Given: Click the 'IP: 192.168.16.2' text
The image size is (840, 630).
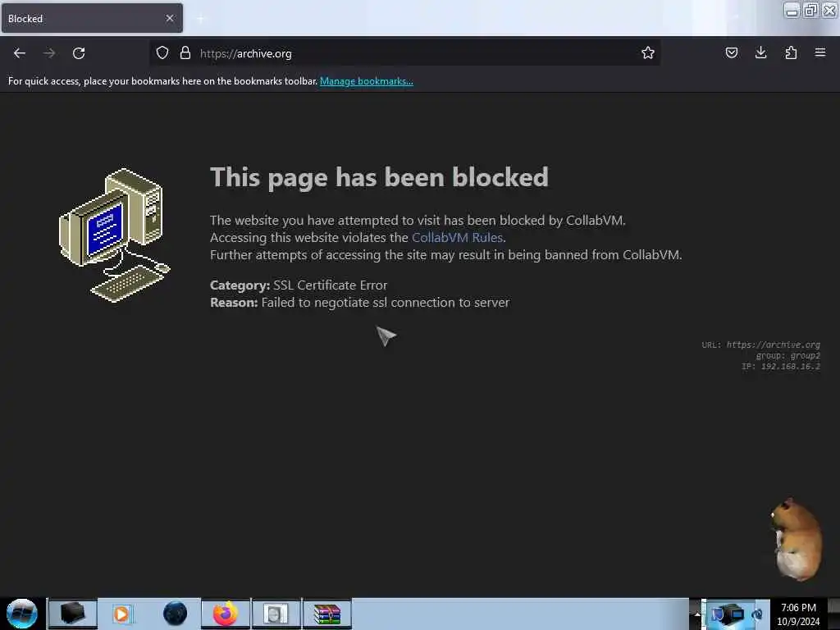Looking at the screenshot, I should 781,367.
